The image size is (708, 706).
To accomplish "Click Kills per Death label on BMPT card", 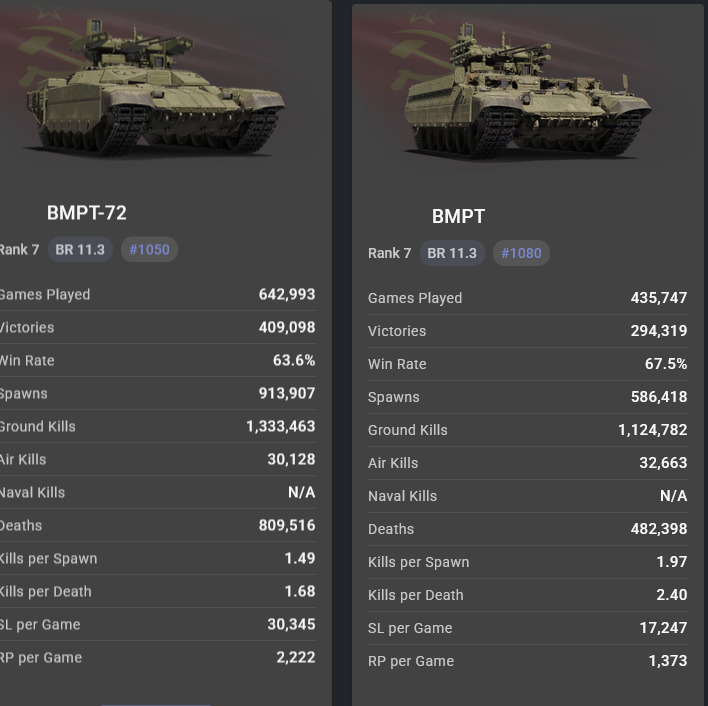I will [415, 595].
